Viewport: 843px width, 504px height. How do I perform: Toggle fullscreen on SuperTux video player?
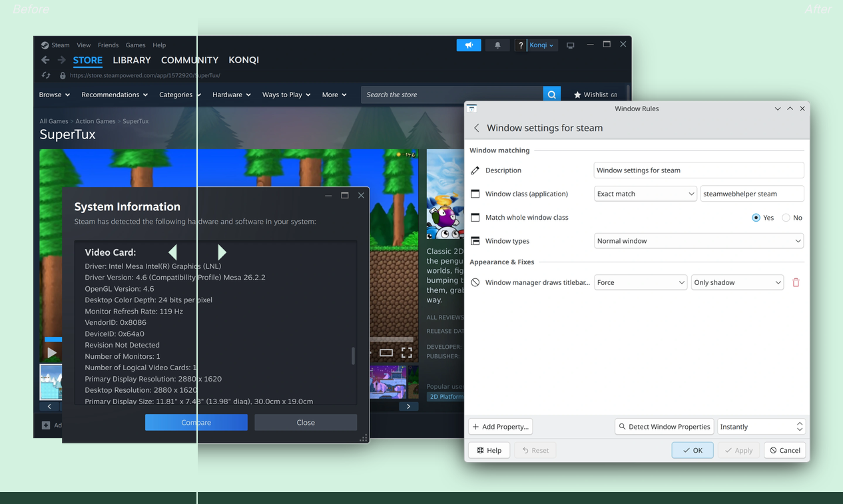click(407, 352)
